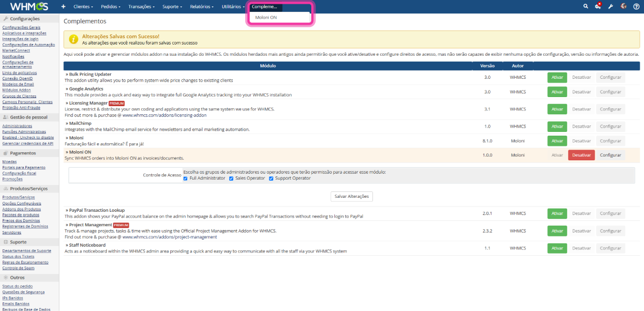The width and height of the screenshot is (644, 311).
Task: Activate the Project Management addon
Action: (x=557, y=231)
